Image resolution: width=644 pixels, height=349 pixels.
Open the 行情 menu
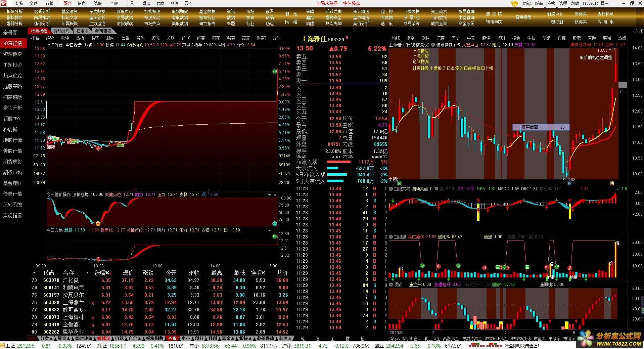click(49, 3)
